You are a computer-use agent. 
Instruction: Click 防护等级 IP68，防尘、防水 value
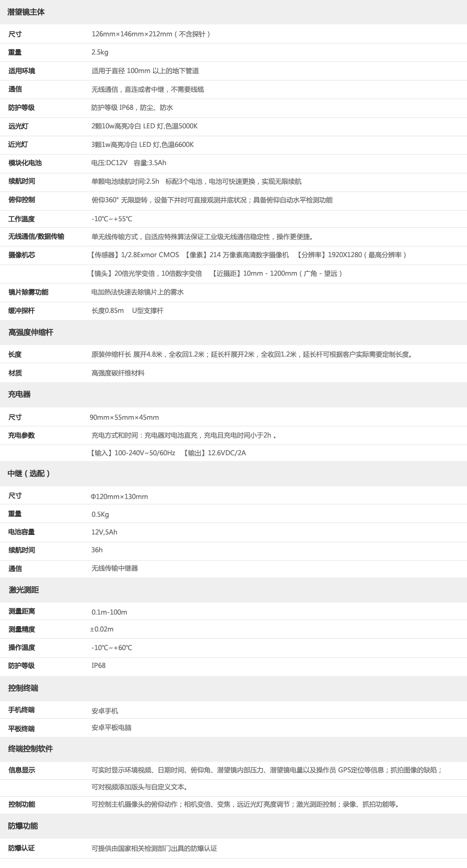click(132, 108)
